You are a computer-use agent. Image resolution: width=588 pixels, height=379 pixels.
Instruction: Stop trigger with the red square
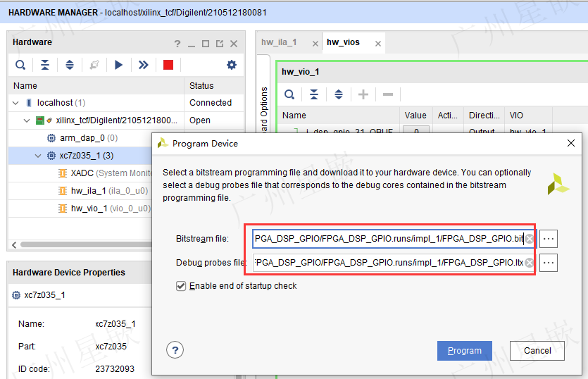coord(168,65)
